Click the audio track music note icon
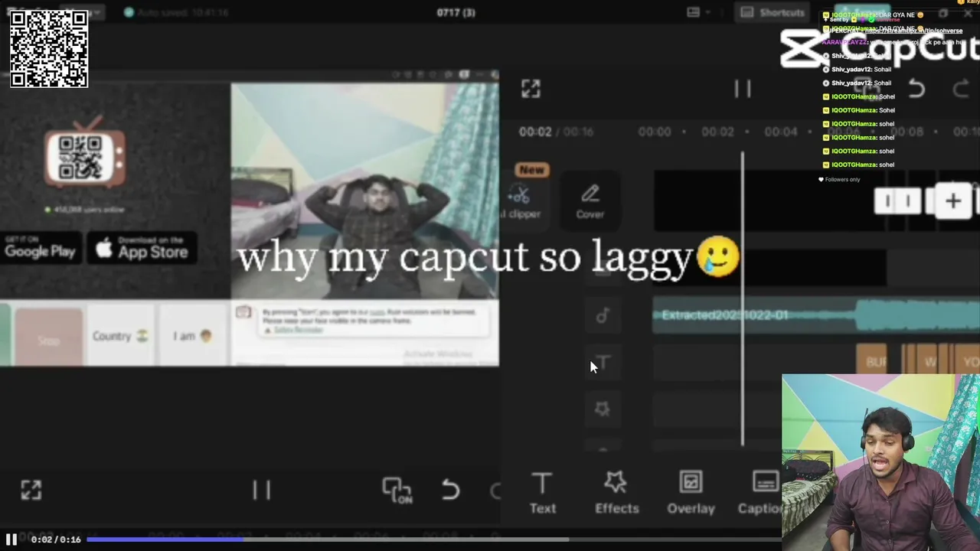Screen dimensions: 980x551 pyautogui.click(x=603, y=315)
